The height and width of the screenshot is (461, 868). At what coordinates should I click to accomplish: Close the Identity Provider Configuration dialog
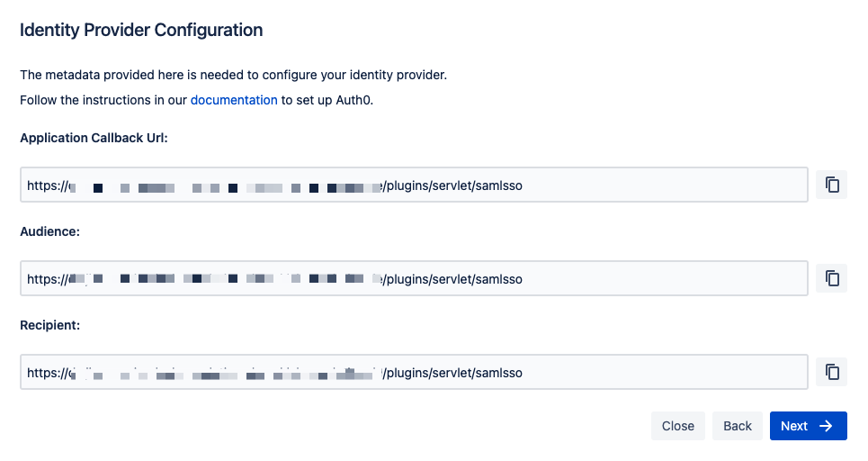(x=677, y=426)
